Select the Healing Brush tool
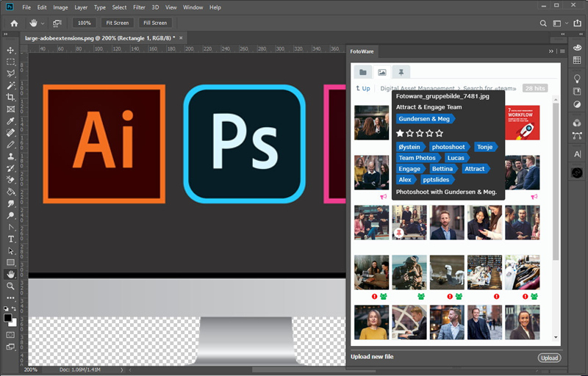 [10, 133]
